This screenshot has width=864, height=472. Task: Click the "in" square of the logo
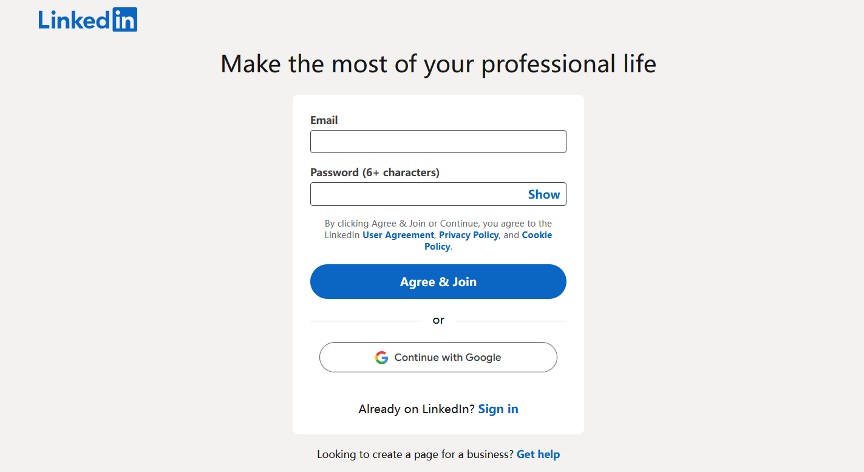pos(125,20)
